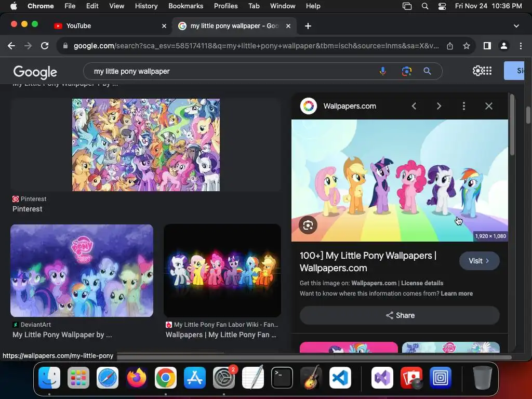Open System Settings from the Dock
The height and width of the screenshot is (399, 532).
(224, 378)
